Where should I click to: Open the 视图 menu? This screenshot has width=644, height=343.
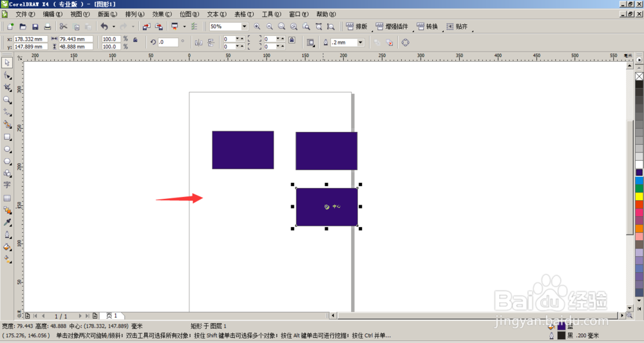[80, 14]
